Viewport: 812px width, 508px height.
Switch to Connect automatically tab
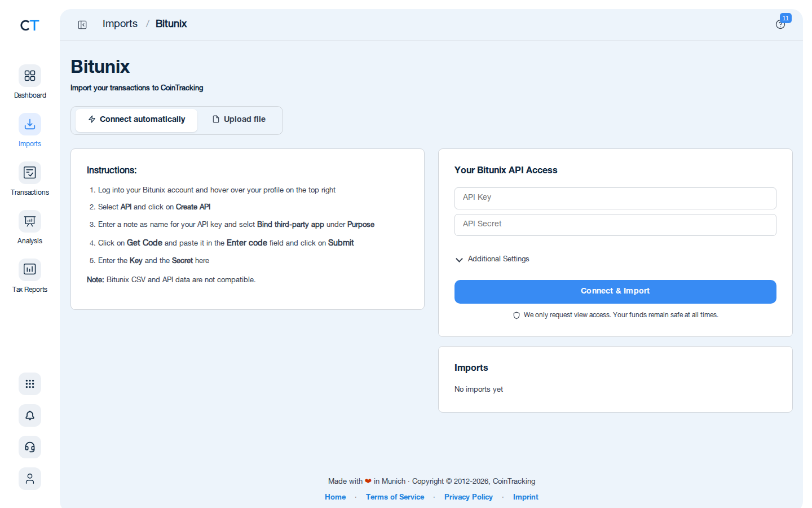136,120
